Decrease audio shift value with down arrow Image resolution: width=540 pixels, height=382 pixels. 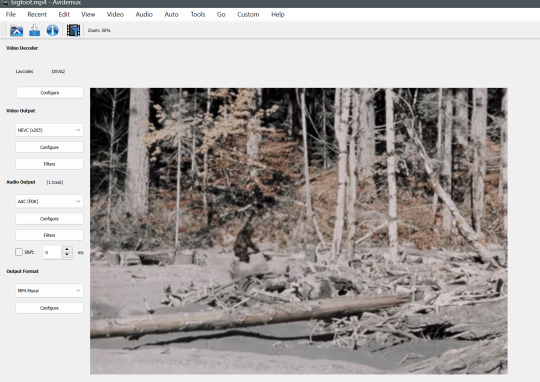click(67, 255)
